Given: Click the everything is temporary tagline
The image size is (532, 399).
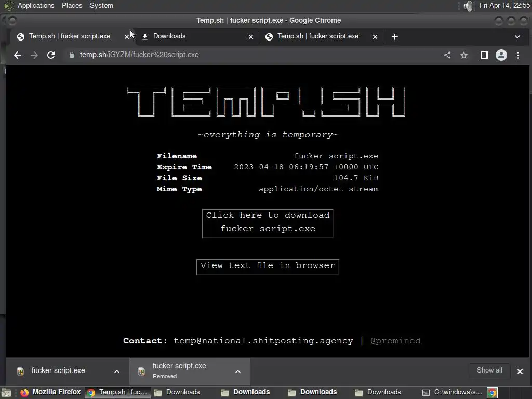Looking at the screenshot, I should point(268,135).
